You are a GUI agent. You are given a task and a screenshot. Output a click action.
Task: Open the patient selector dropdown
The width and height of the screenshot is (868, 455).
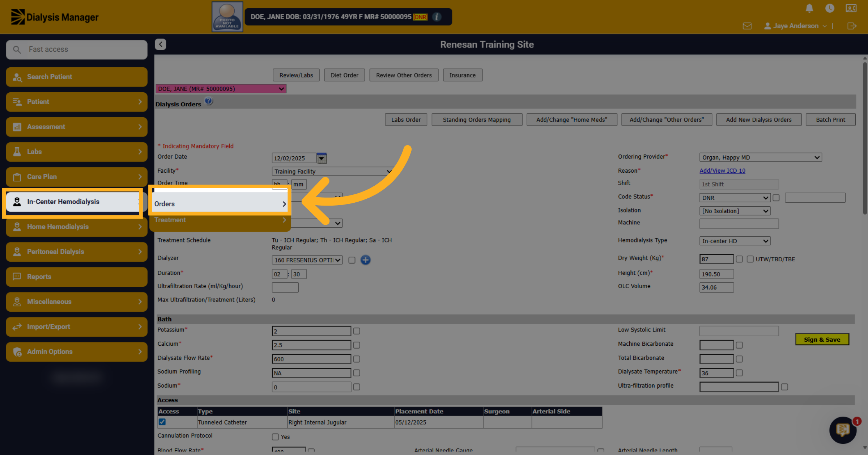pos(221,89)
